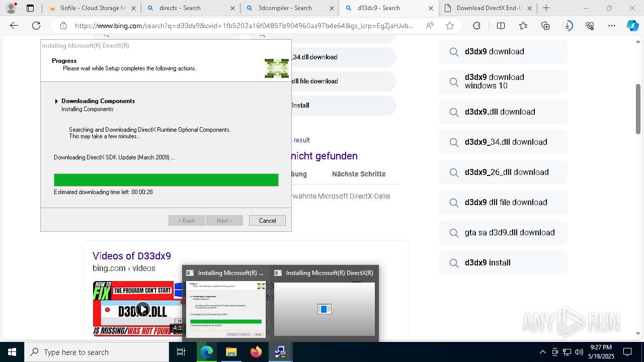Open Firefox on taskbar
644x362 pixels.
pos(256,352)
